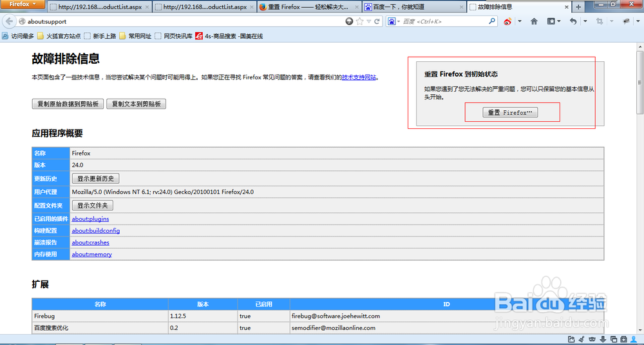
Task: Click the Firebug bug icon in toolbar
Action: point(626,21)
